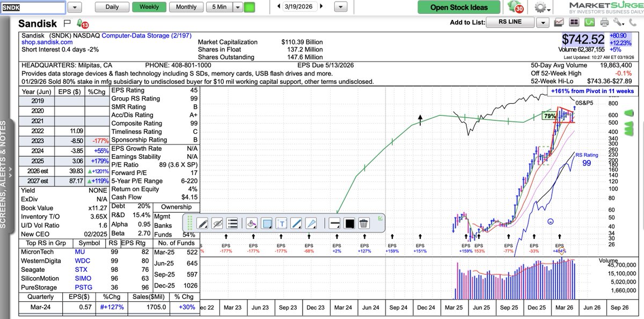Expand the symbol history dropdown
Viewport: 644px width, 319px height.
click(x=75, y=7)
